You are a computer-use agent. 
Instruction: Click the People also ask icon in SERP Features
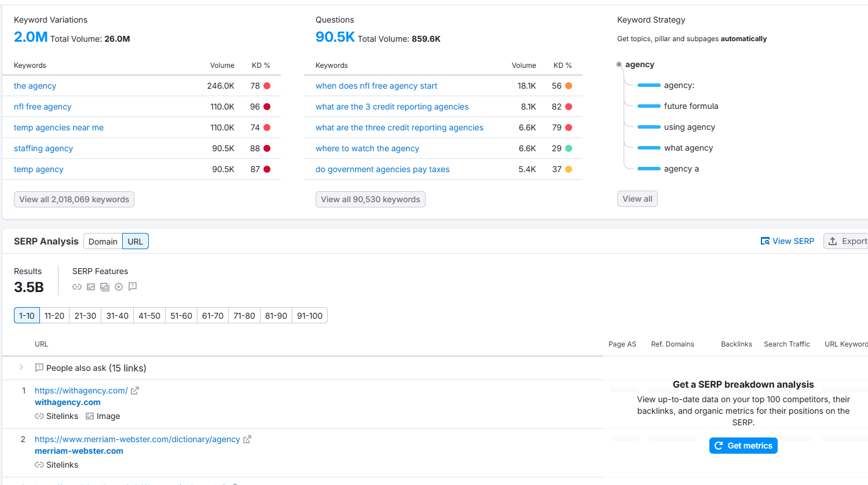[133, 286]
